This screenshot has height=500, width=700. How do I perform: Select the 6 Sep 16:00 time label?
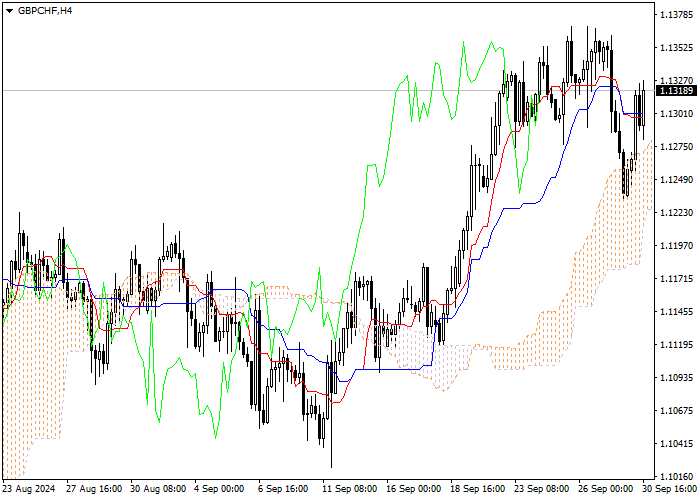(284, 489)
